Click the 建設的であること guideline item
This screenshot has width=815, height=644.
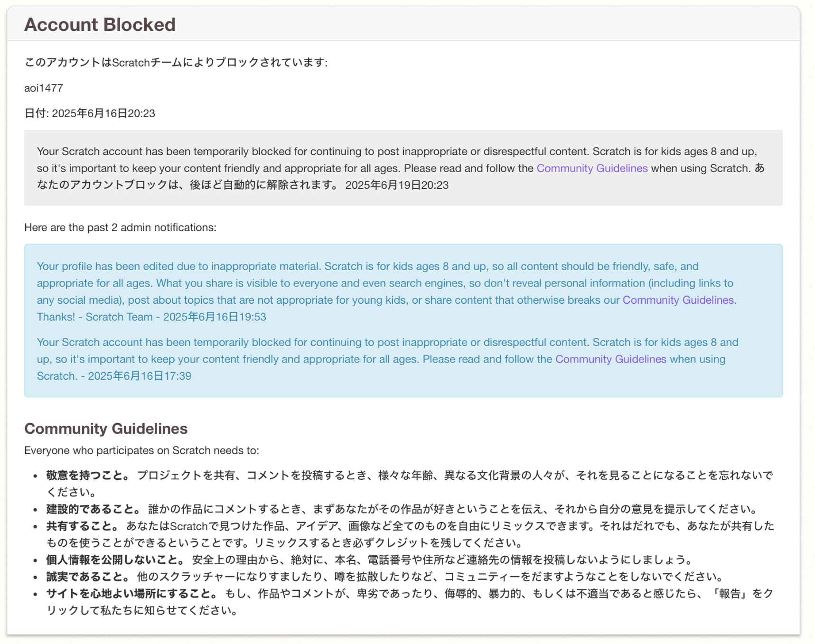[x=402, y=509]
